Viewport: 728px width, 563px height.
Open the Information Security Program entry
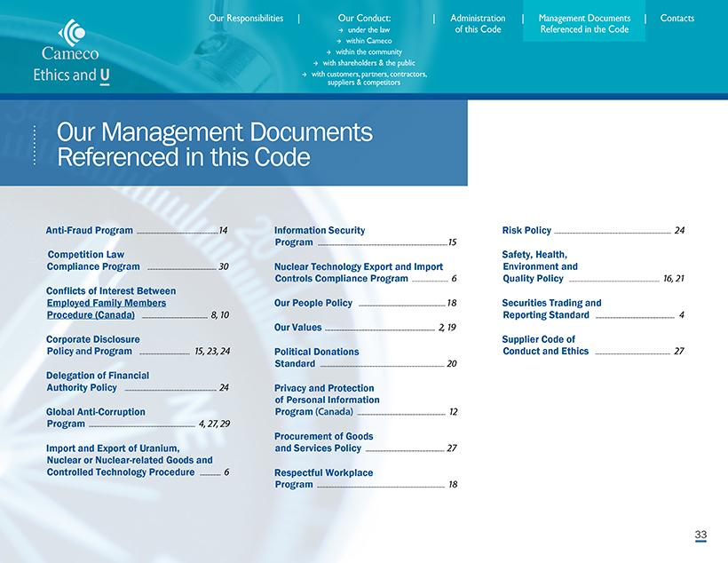coord(319,236)
